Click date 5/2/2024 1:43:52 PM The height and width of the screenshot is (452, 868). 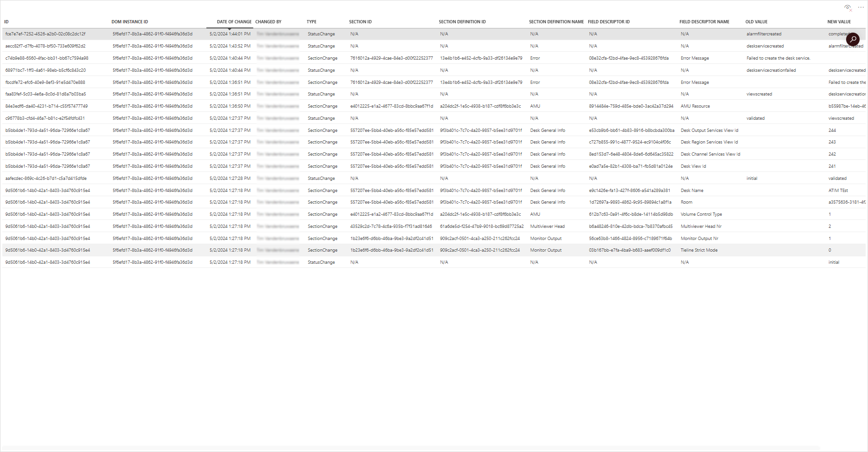tap(230, 46)
